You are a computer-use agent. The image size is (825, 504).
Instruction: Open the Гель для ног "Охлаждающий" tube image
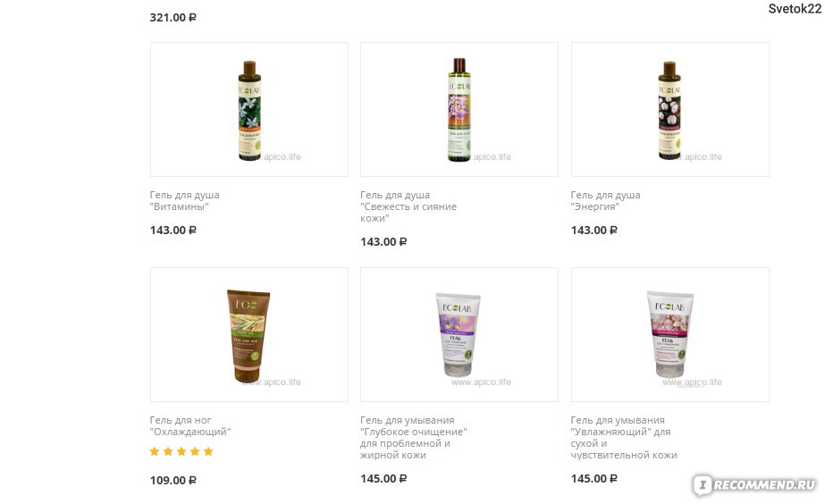(248, 334)
